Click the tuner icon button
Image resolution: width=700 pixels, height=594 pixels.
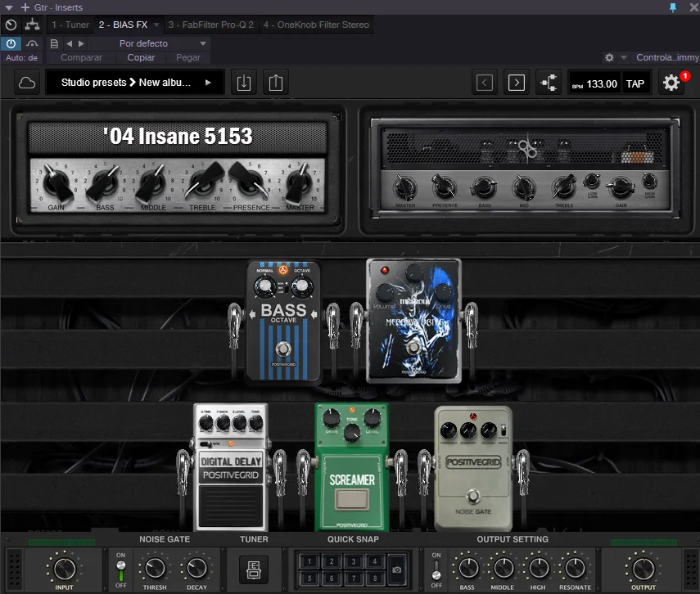pyautogui.click(x=254, y=569)
